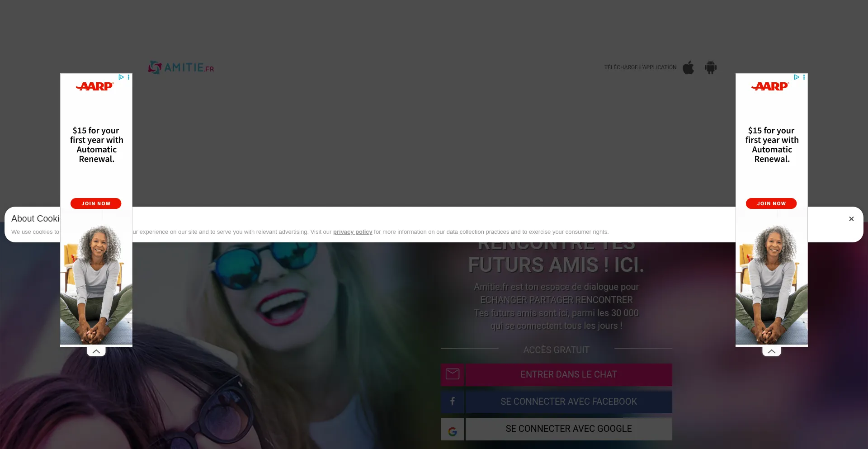Click SE CONNECTER AVEC FACEBOOK button

[569, 402]
